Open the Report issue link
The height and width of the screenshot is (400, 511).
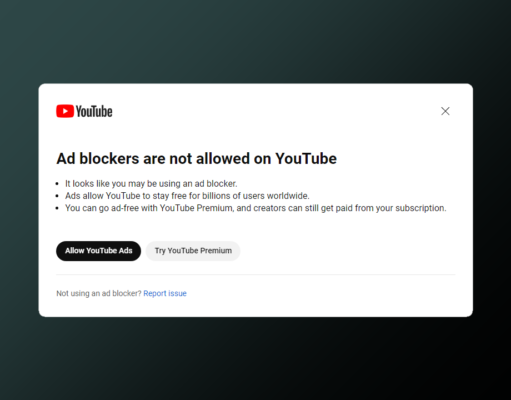pos(165,293)
